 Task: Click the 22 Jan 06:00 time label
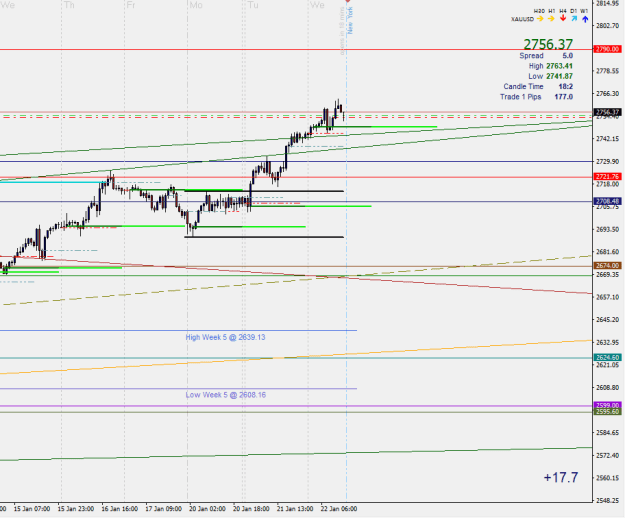click(x=339, y=509)
